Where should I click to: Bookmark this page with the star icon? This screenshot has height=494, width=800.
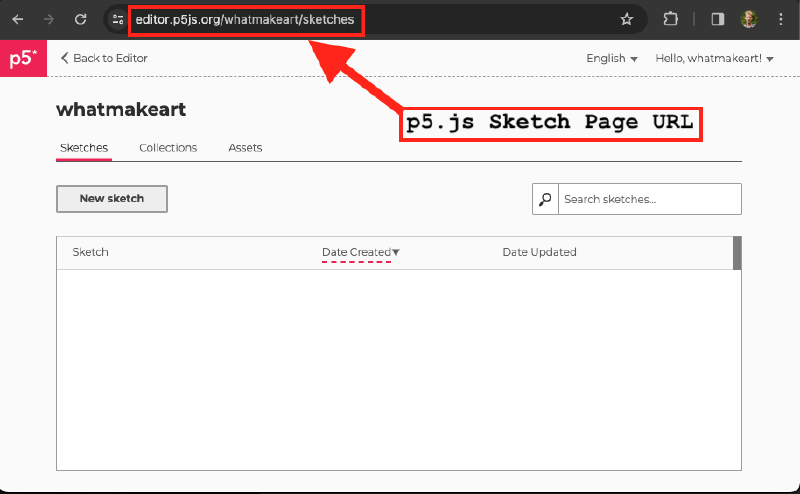627,19
